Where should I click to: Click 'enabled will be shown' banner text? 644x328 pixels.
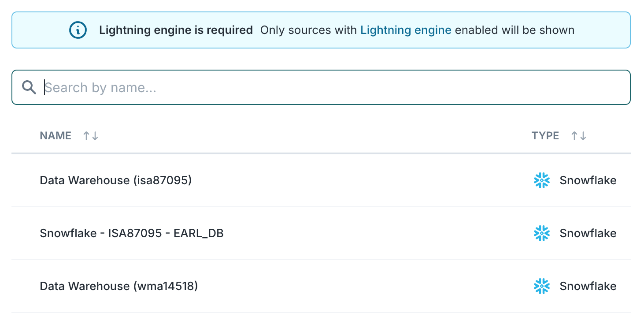tap(514, 30)
